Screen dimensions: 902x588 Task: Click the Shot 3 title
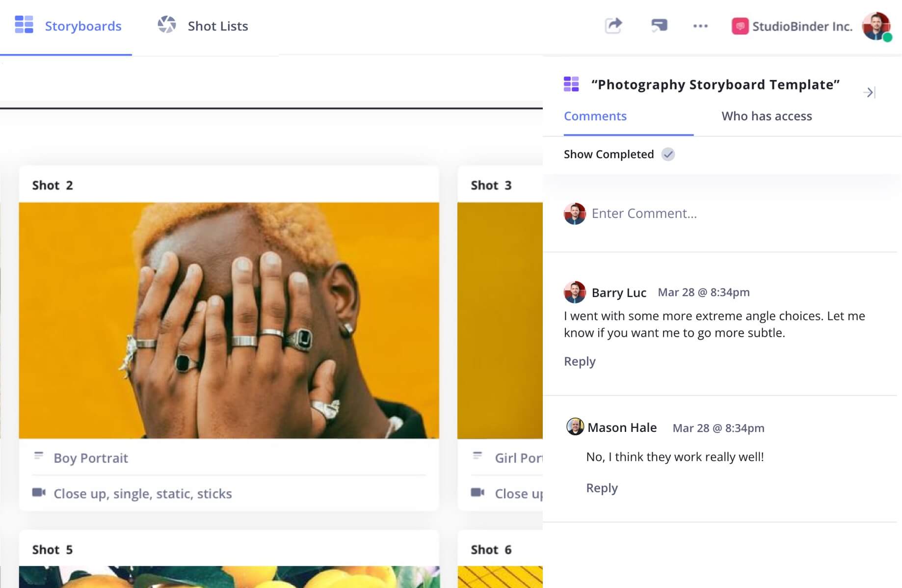click(x=491, y=185)
